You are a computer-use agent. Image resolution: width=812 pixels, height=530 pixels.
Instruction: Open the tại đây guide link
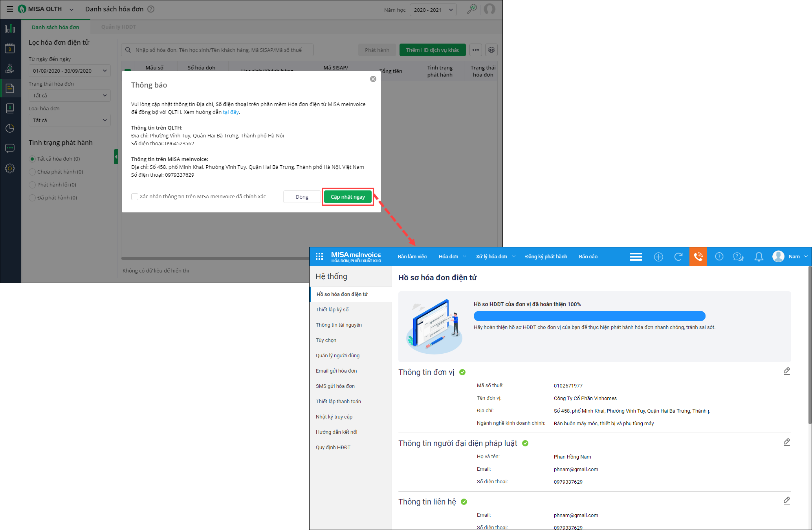point(231,112)
